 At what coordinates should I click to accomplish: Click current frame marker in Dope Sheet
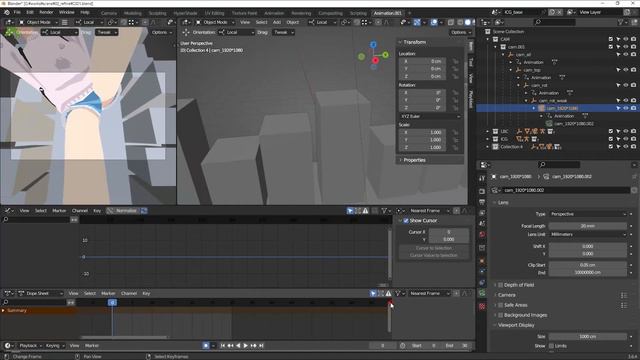coord(112,302)
